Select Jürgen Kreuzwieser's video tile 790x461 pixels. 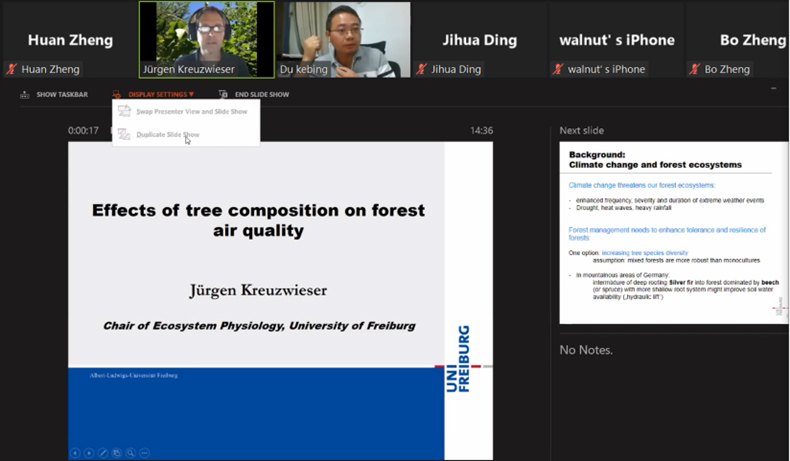(x=206, y=38)
